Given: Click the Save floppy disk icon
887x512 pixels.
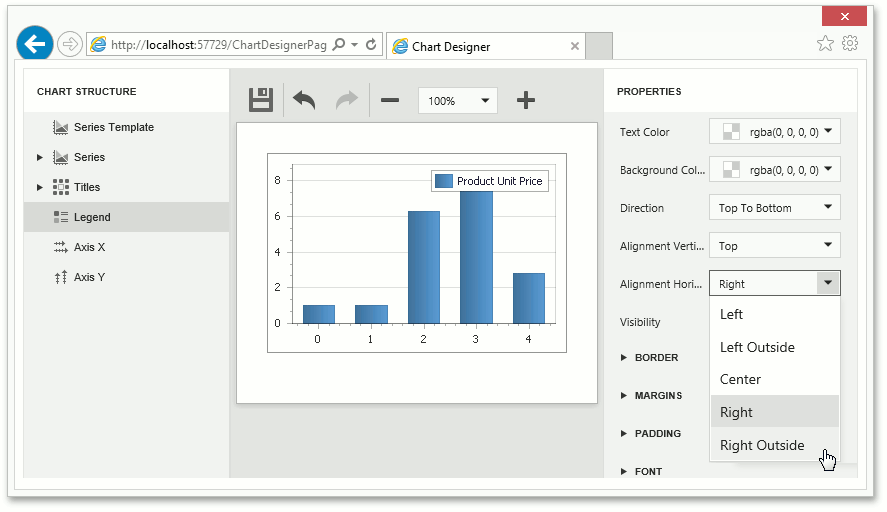Looking at the screenshot, I should click(261, 100).
